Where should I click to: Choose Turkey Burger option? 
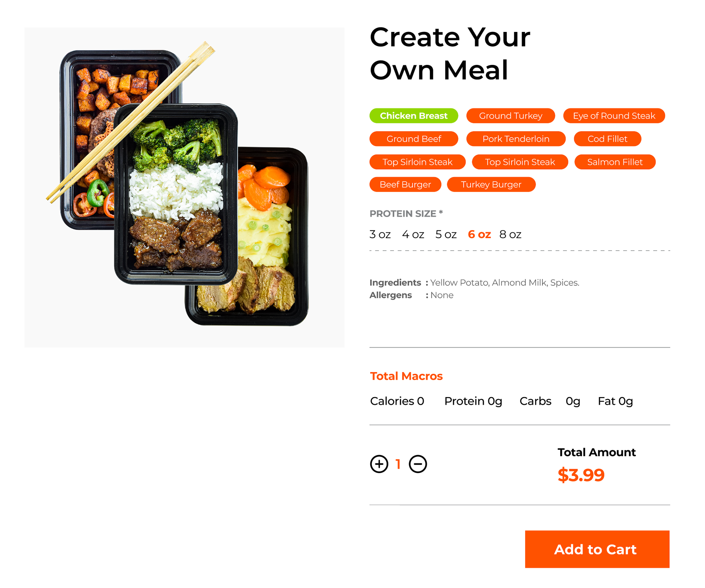click(491, 184)
